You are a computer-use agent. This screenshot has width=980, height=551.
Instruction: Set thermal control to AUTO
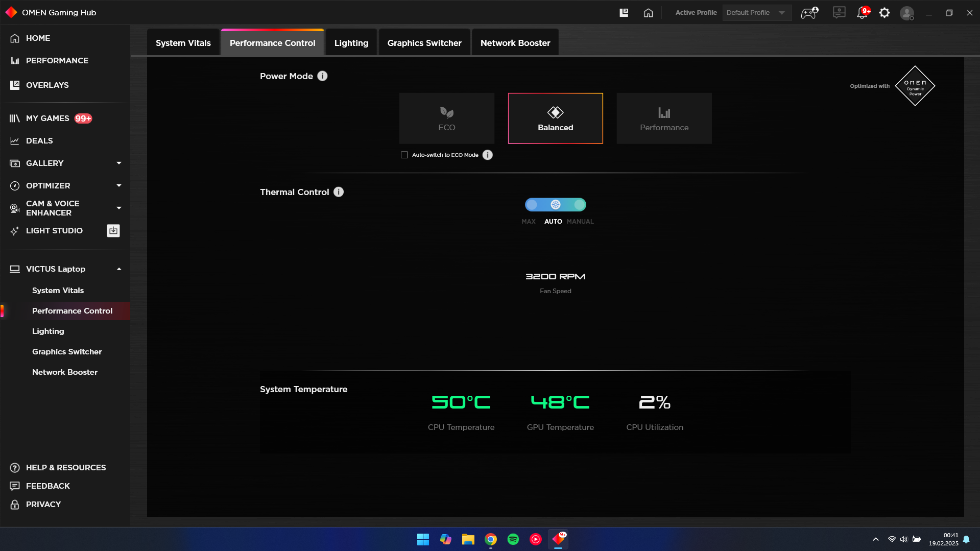click(x=556, y=205)
